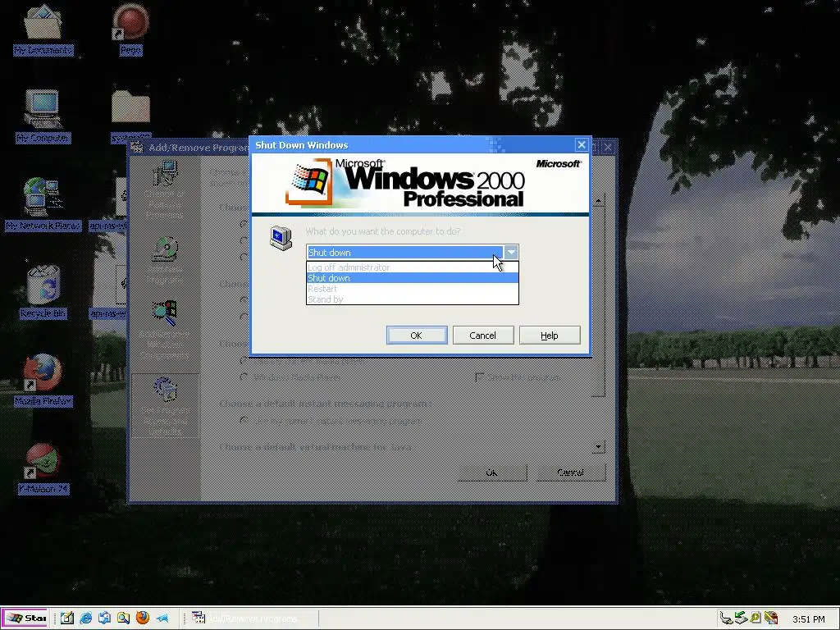Select the Pegs desktop shortcut
This screenshot has width=840, height=630.
130,30
